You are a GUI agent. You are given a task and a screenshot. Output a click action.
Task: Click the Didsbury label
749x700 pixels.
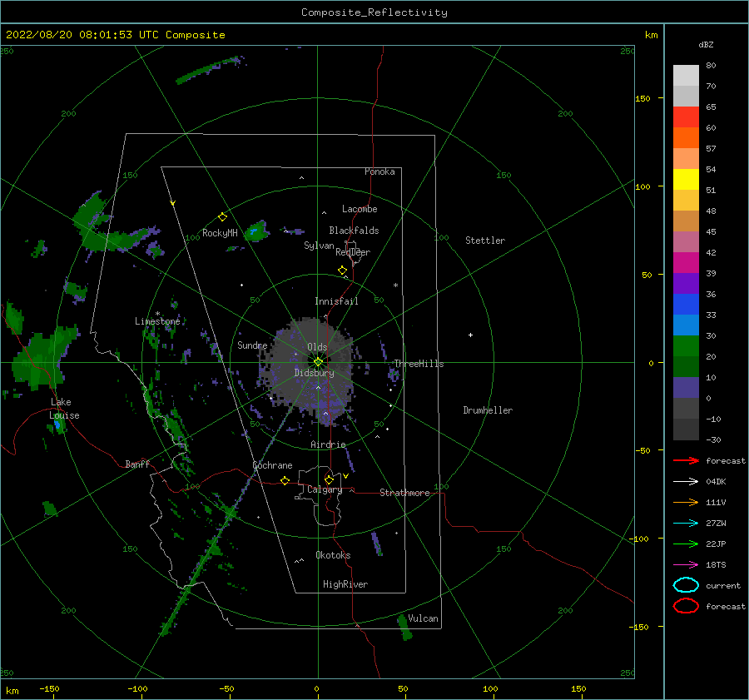click(x=314, y=373)
